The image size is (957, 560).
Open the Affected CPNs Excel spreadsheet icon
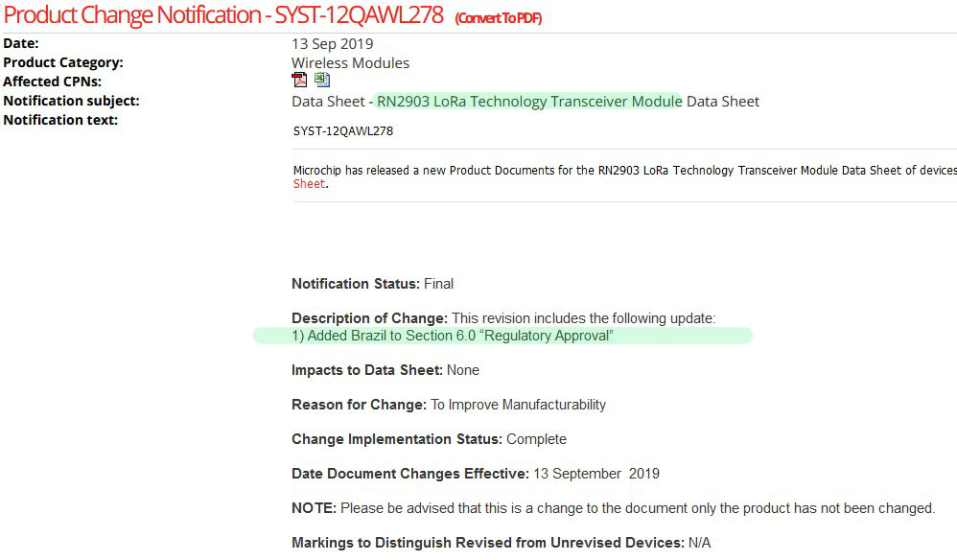click(321, 80)
